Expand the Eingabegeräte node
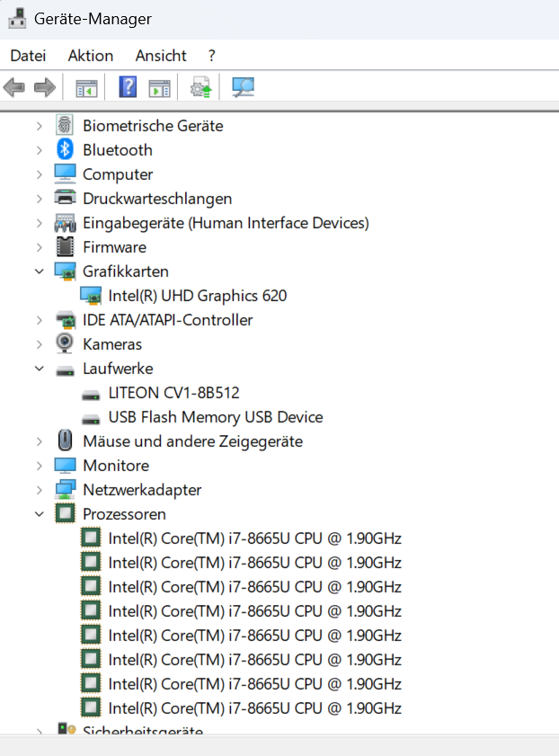559x756 pixels. point(39,223)
